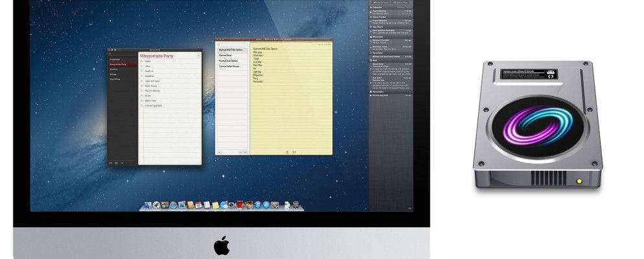The image size is (644, 259).
Task: Open missed FaceTime call notification
Action: coord(391,56)
